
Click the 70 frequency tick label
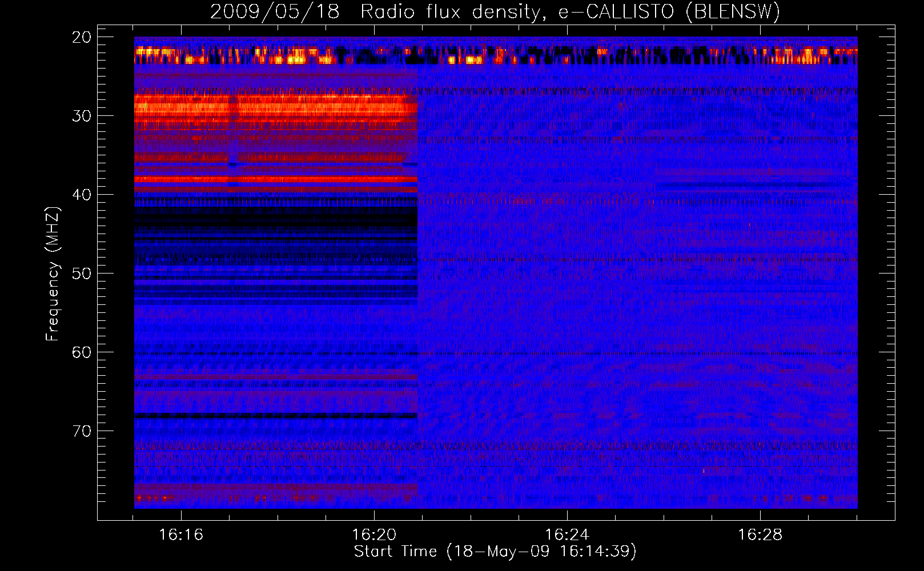tap(82, 431)
